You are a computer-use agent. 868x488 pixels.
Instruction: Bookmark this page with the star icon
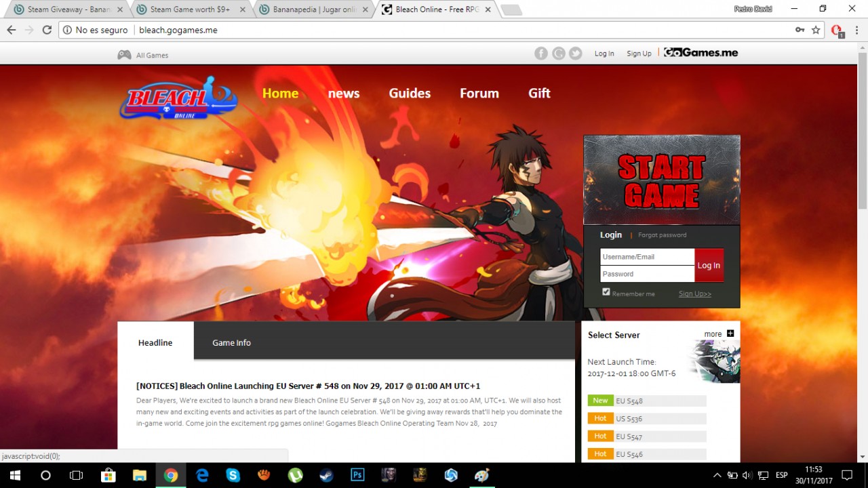point(816,30)
